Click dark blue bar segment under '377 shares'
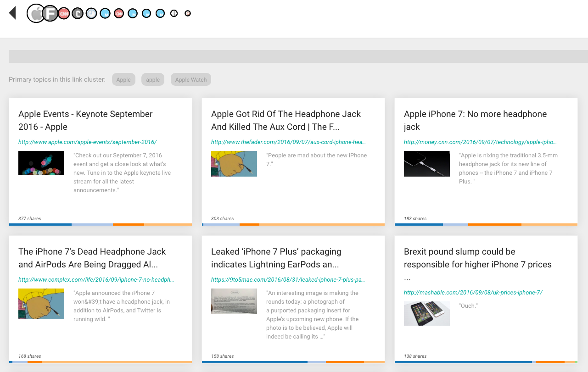This screenshot has width=588, height=372. tap(40, 224)
